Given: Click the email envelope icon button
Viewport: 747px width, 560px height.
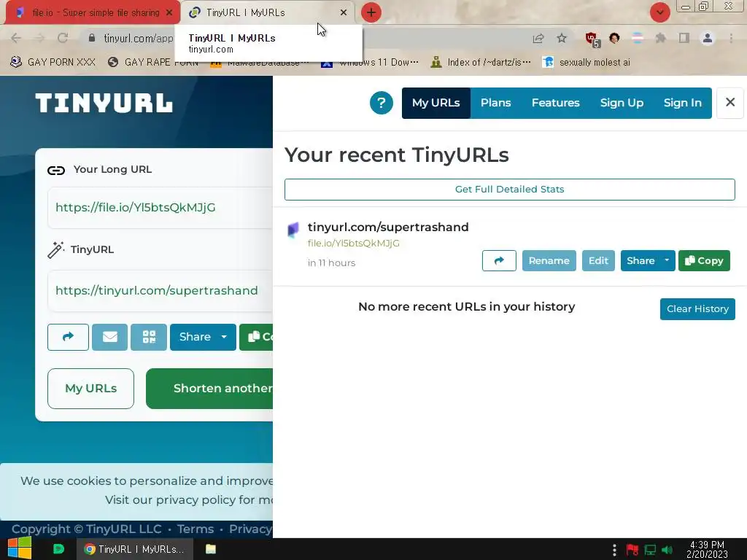Looking at the screenshot, I should point(109,337).
